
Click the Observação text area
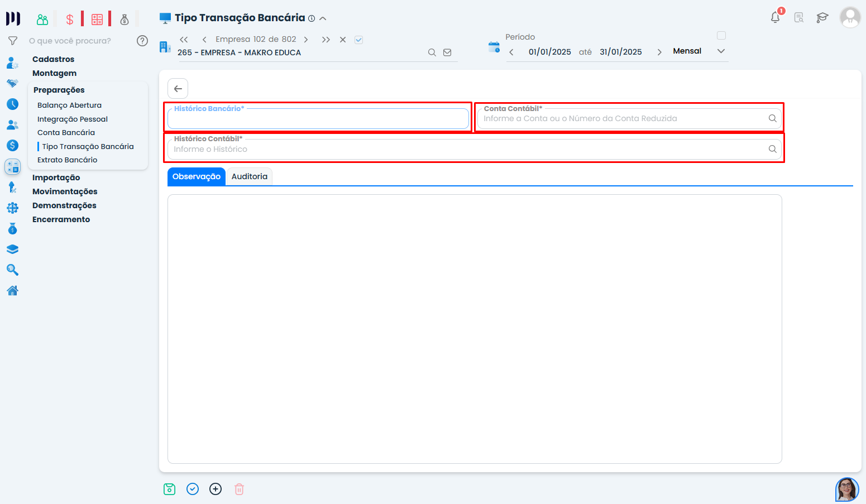point(475,329)
